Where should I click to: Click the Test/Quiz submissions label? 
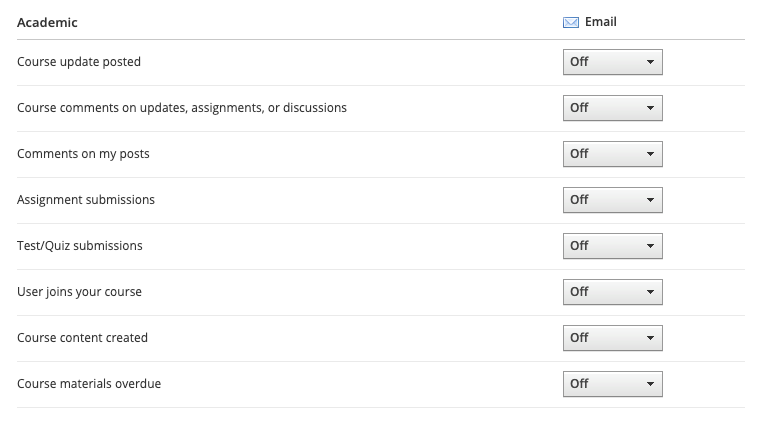pos(80,246)
